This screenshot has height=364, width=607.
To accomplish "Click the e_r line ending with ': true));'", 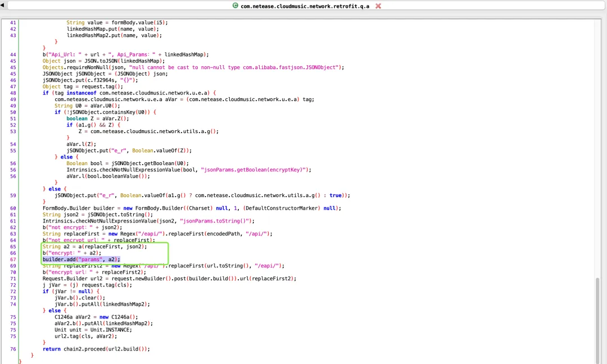I will coord(202,195).
